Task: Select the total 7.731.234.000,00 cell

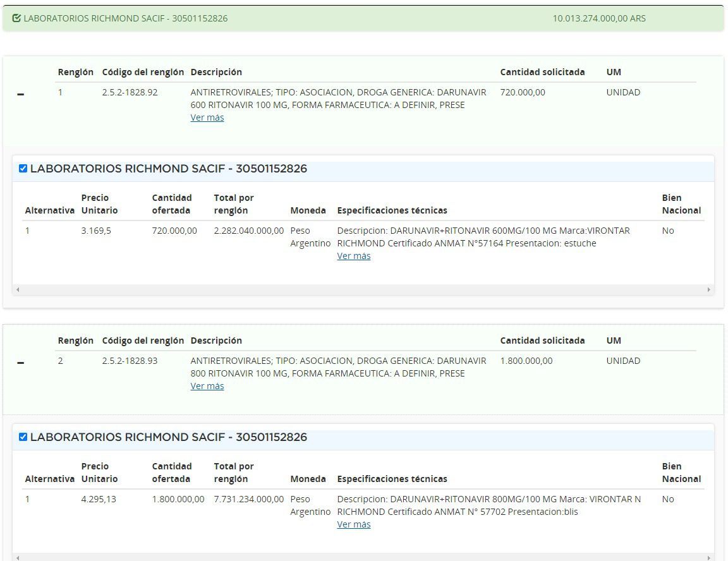Action: 249,499
